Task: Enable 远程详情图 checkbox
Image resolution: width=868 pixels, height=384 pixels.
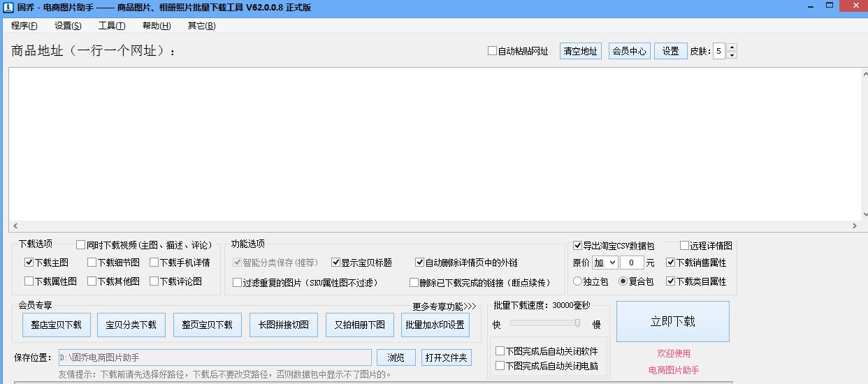Action: click(684, 246)
